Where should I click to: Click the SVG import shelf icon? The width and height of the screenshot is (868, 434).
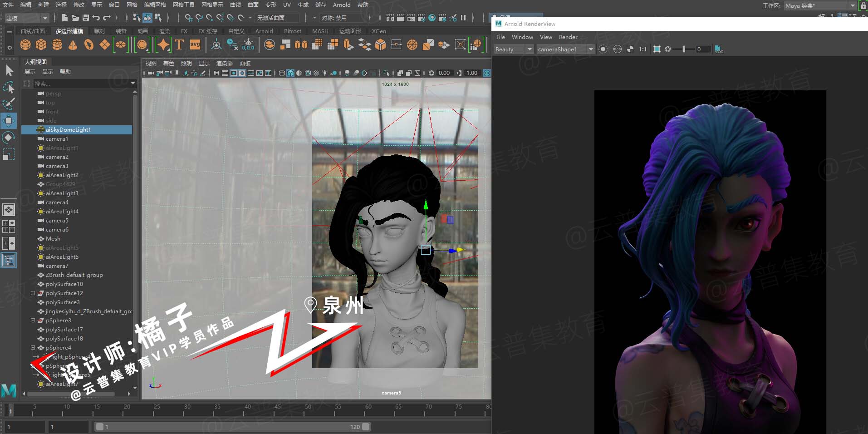coord(195,44)
